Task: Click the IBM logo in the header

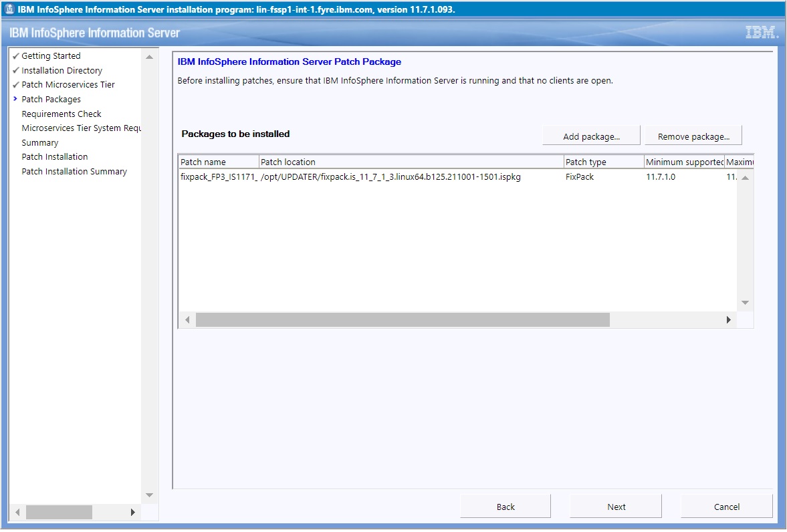Action: [x=762, y=33]
